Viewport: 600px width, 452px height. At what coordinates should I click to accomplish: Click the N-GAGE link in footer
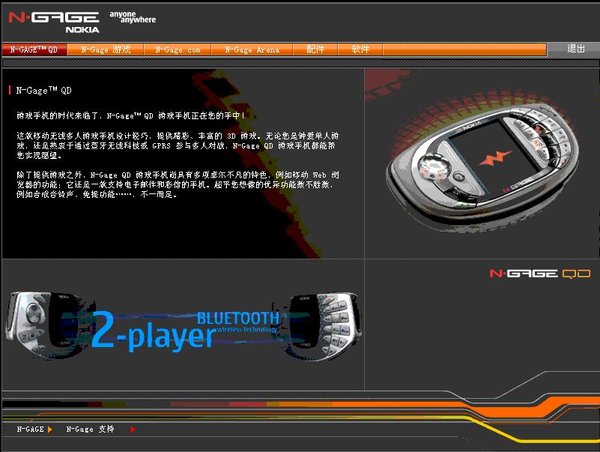coord(30,429)
